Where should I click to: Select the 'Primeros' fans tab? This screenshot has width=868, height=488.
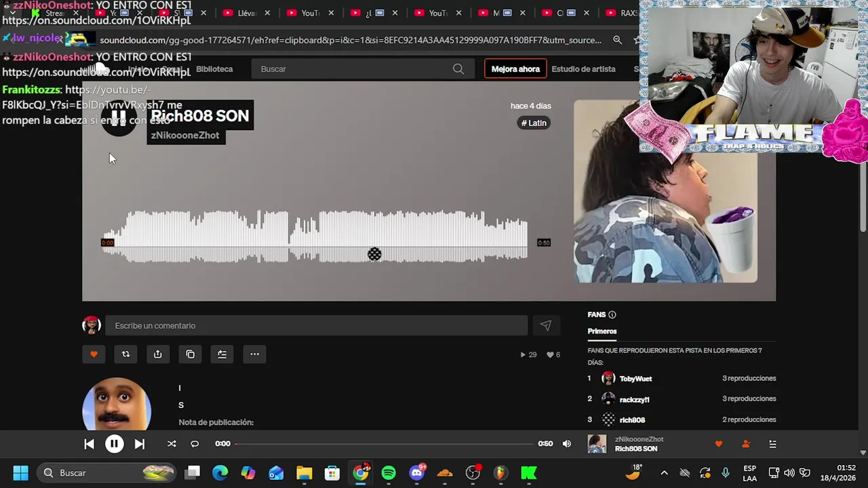(602, 331)
